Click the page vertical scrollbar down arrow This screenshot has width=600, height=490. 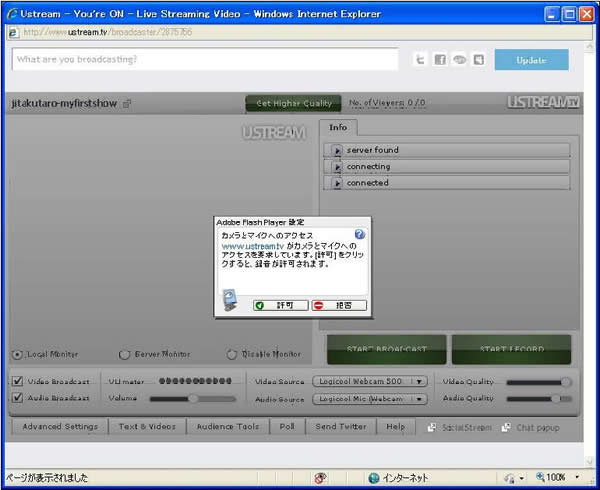[589, 461]
